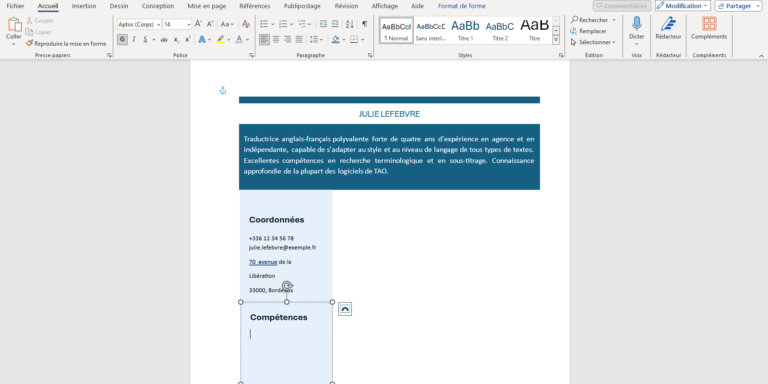Start a numbered list
Viewport: 768px width, 384px height.
[283, 24]
